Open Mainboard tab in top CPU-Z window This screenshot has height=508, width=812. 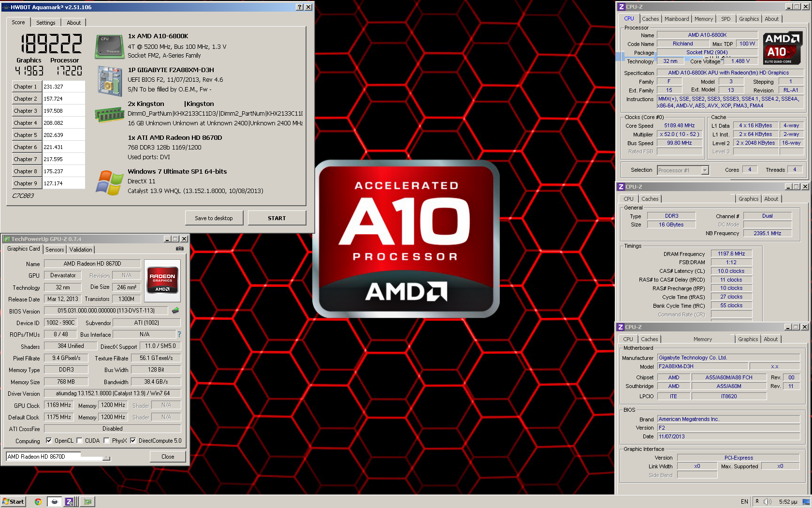coord(677,19)
